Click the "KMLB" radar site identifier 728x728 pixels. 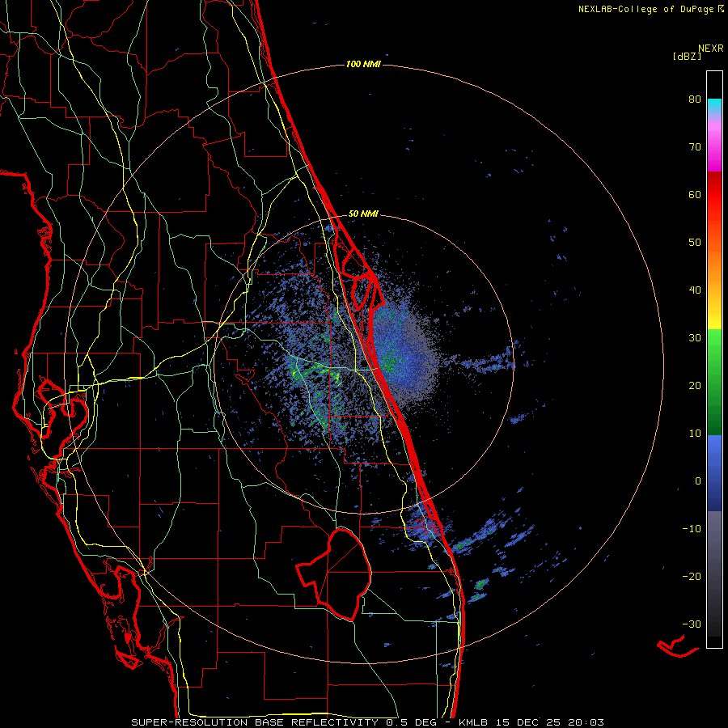pyautogui.click(x=474, y=722)
